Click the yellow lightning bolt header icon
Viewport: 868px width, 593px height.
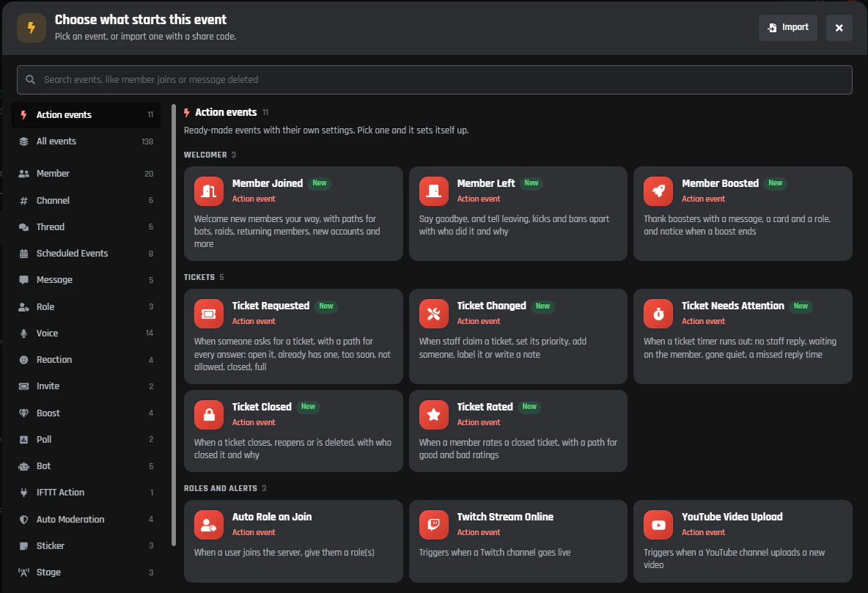(32, 28)
